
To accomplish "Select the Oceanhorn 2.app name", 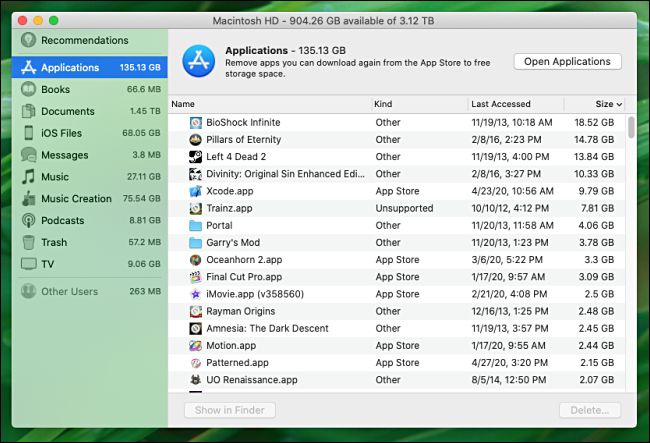I will (x=244, y=260).
